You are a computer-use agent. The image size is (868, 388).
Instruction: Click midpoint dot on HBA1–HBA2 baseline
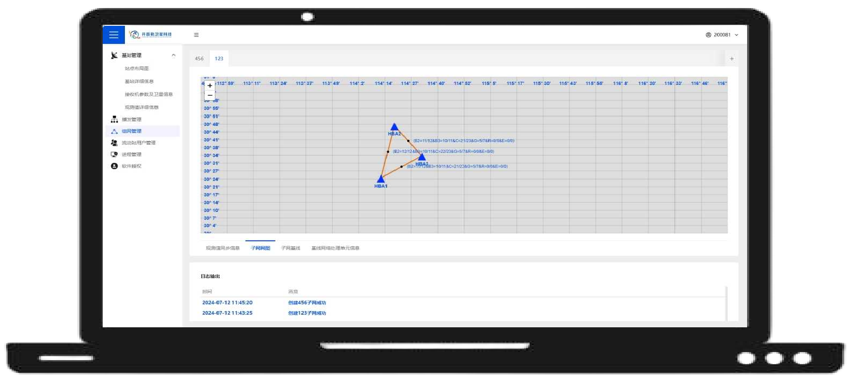(388, 151)
